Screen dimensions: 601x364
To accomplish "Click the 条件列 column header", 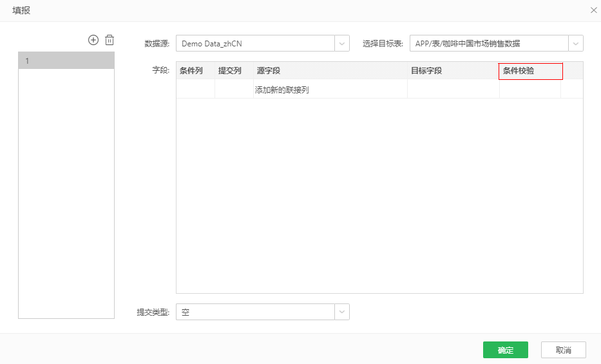I will tap(195, 70).
